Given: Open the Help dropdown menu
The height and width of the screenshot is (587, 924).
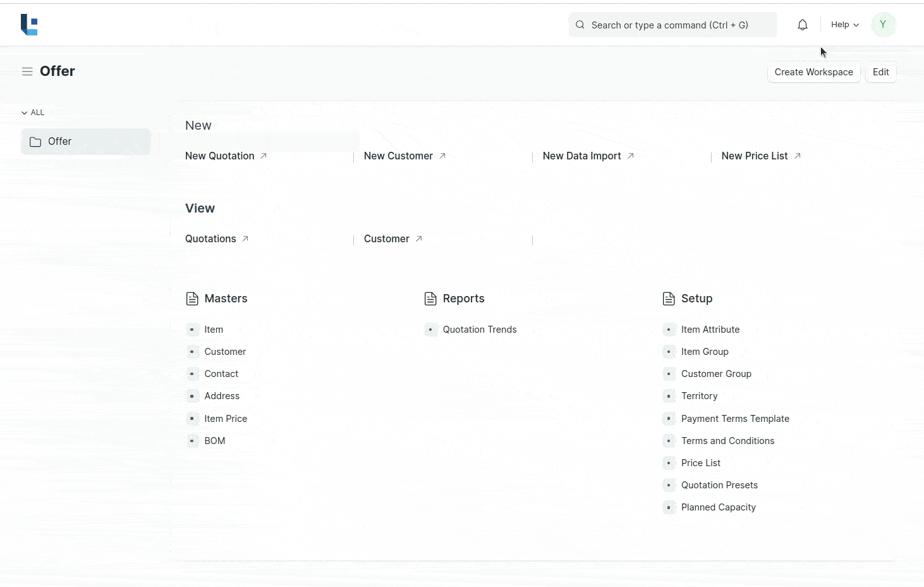Looking at the screenshot, I should point(844,25).
